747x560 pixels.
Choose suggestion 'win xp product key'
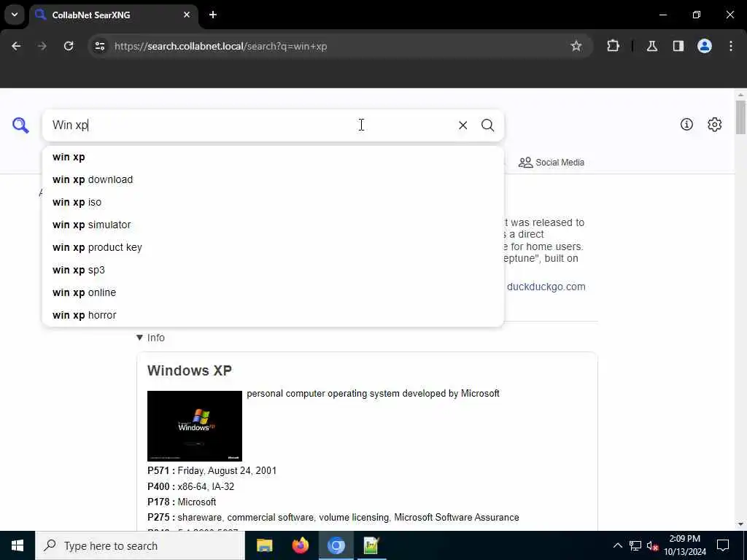pyautogui.click(x=273, y=248)
